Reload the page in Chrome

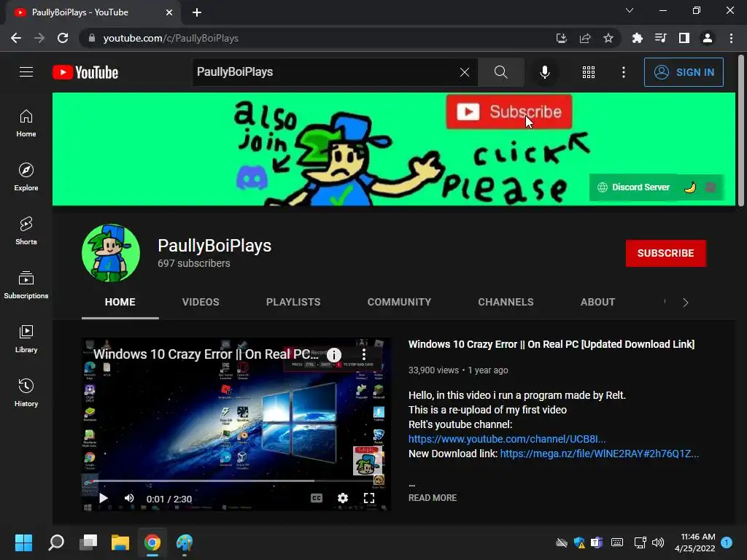63,38
